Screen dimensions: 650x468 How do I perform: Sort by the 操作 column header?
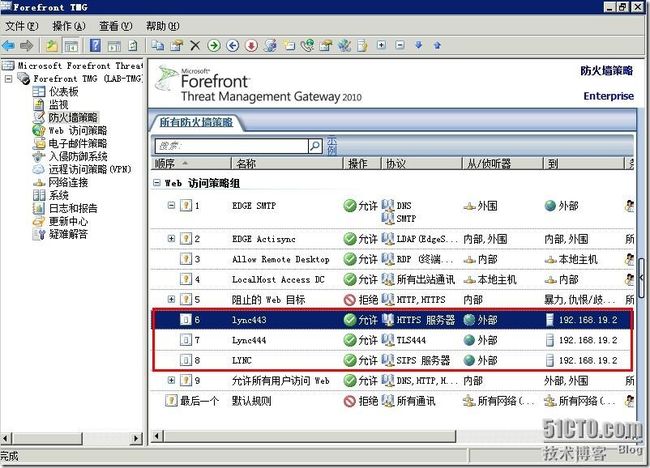click(x=361, y=164)
